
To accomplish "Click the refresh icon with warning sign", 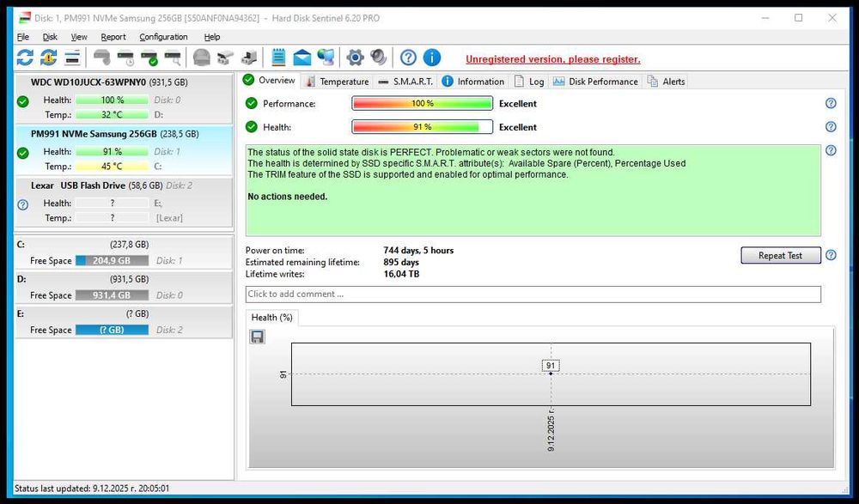I will [48, 58].
